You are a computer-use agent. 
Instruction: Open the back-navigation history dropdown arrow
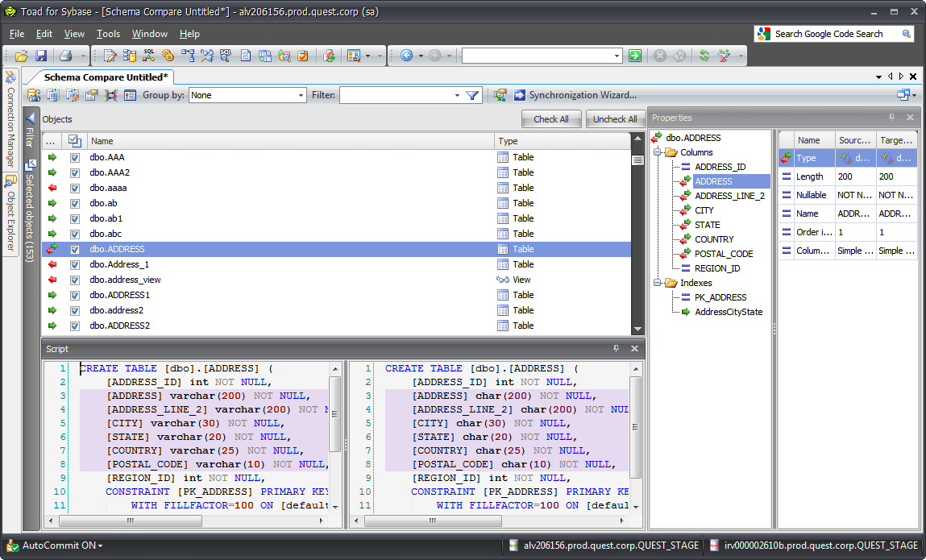click(421, 56)
